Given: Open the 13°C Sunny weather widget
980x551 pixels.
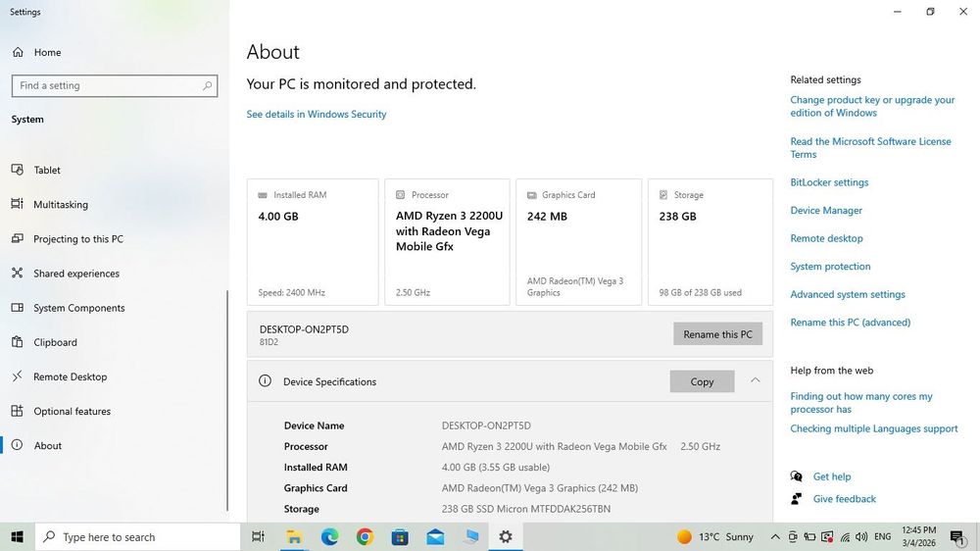Looking at the screenshot, I should pyautogui.click(x=715, y=536).
